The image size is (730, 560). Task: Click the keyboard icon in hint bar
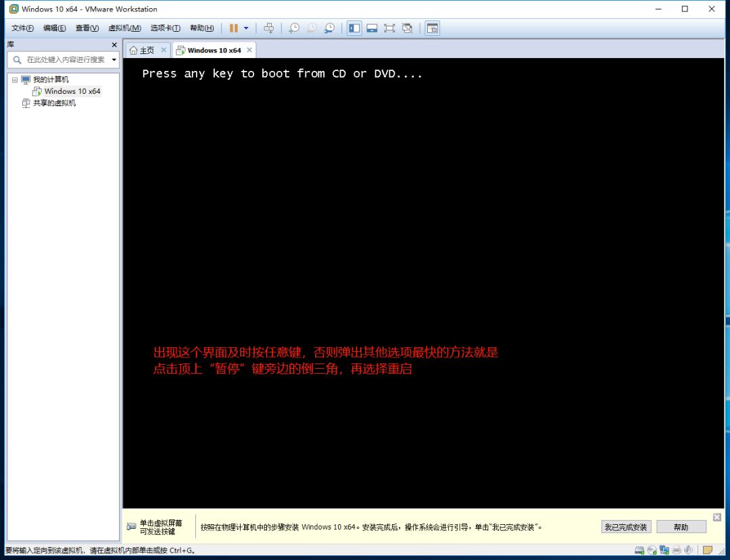[x=132, y=526]
